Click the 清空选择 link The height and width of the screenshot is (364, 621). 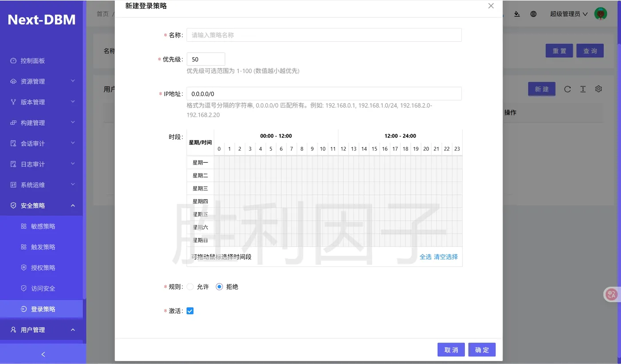coord(446,257)
